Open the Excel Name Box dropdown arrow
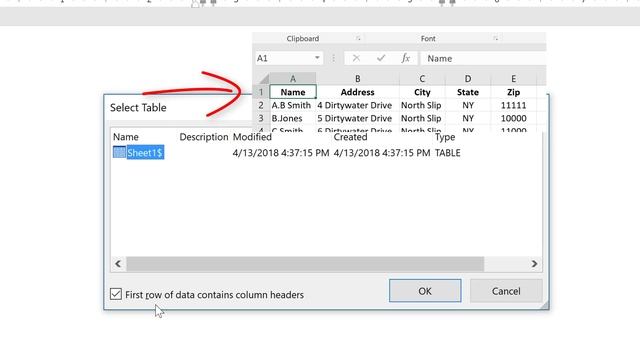The image size is (640, 360). click(317, 58)
